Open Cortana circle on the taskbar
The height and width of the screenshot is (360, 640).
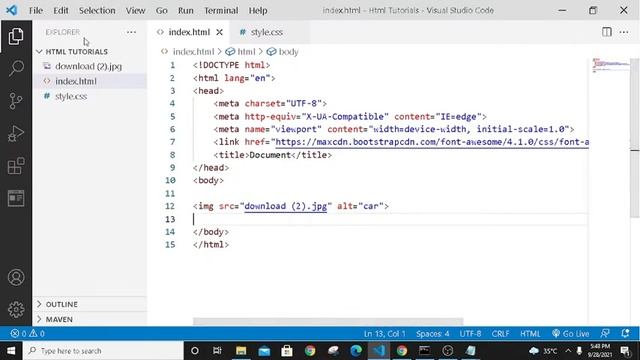[195, 351]
